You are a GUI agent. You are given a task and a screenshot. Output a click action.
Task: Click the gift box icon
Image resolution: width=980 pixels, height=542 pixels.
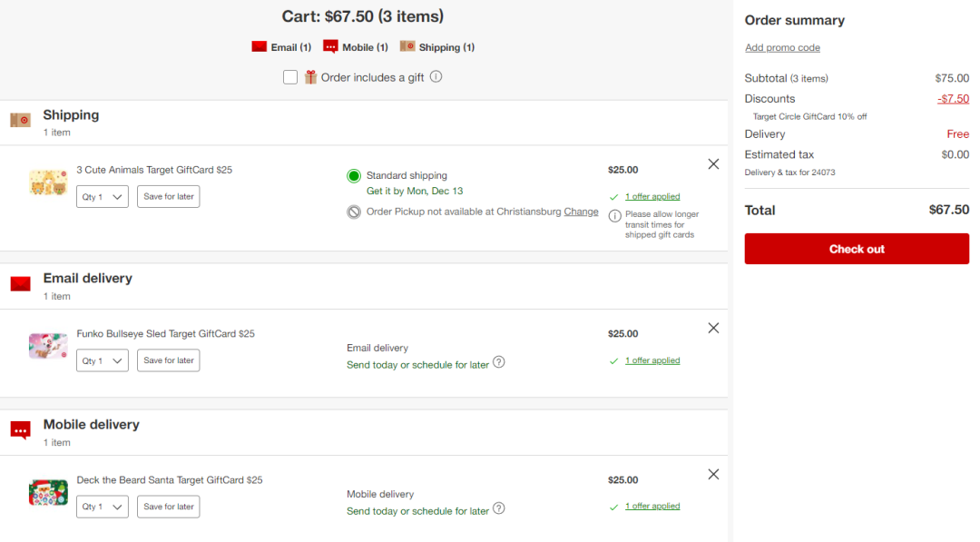[x=310, y=77]
